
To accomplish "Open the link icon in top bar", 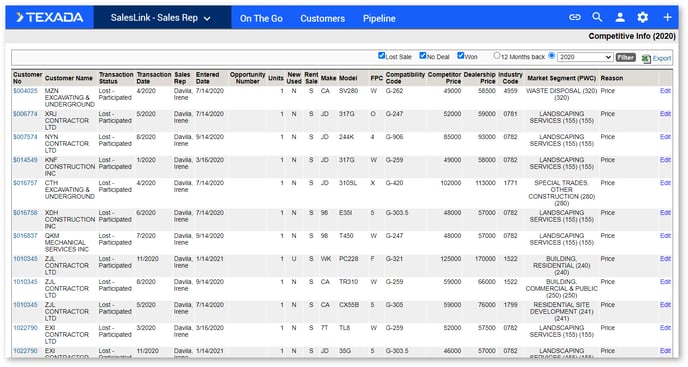I will (x=575, y=18).
